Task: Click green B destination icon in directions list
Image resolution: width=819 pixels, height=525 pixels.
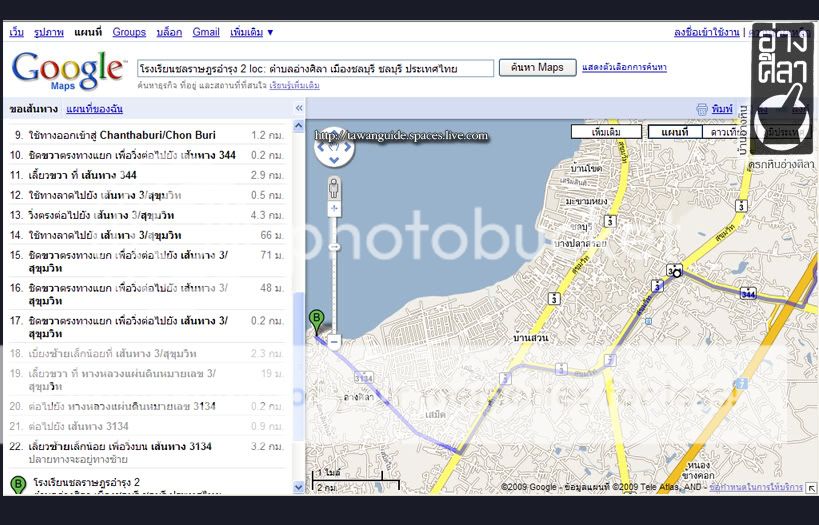Action: [18, 484]
